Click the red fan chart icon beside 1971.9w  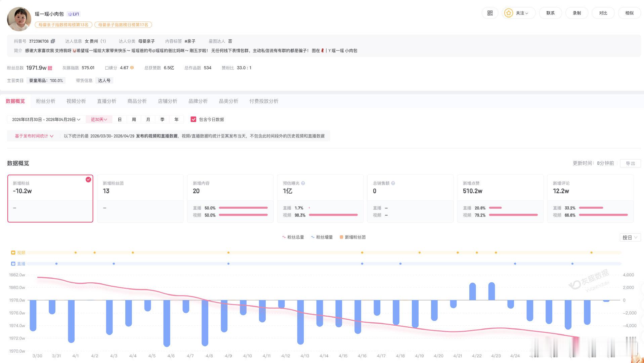[50, 68]
